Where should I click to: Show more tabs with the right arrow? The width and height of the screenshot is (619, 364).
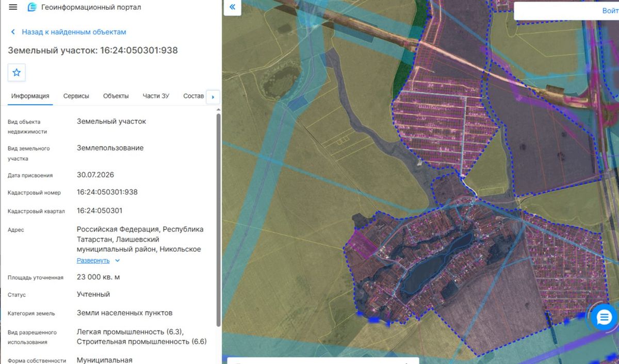[213, 96]
